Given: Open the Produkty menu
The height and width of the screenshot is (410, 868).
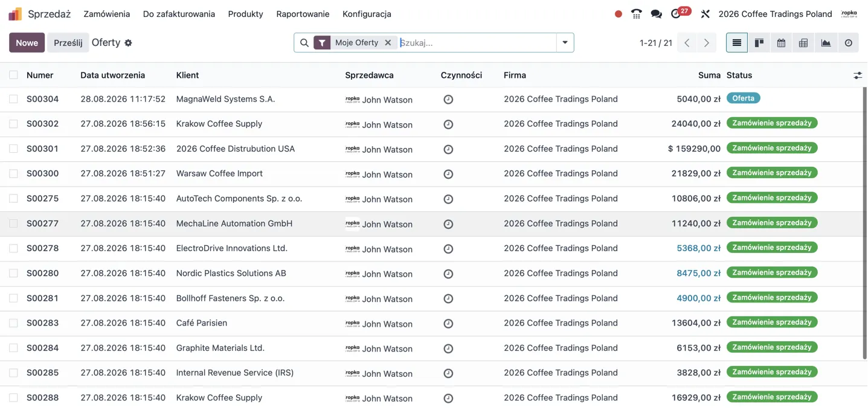Looking at the screenshot, I should (x=245, y=14).
